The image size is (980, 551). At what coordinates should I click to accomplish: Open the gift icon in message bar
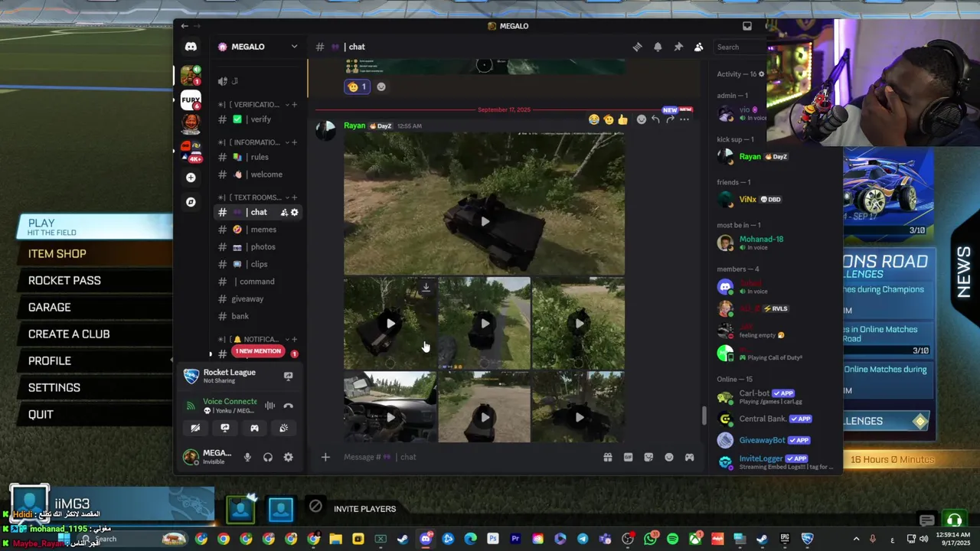click(x=607, y=457)
